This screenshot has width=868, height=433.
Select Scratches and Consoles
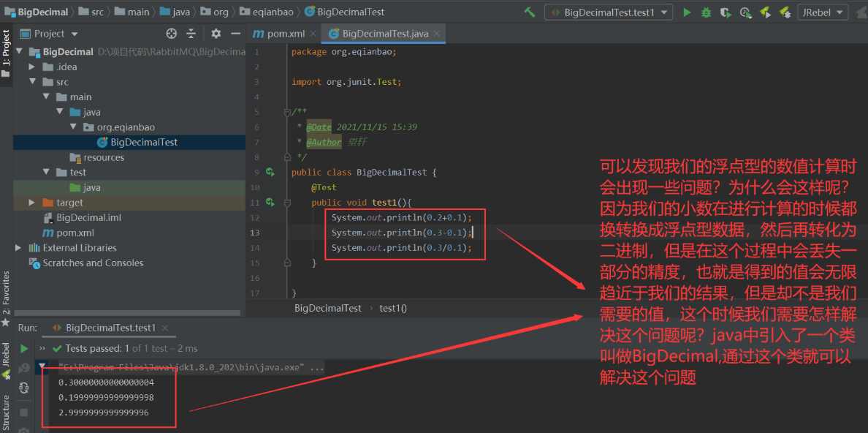[86, 263]
